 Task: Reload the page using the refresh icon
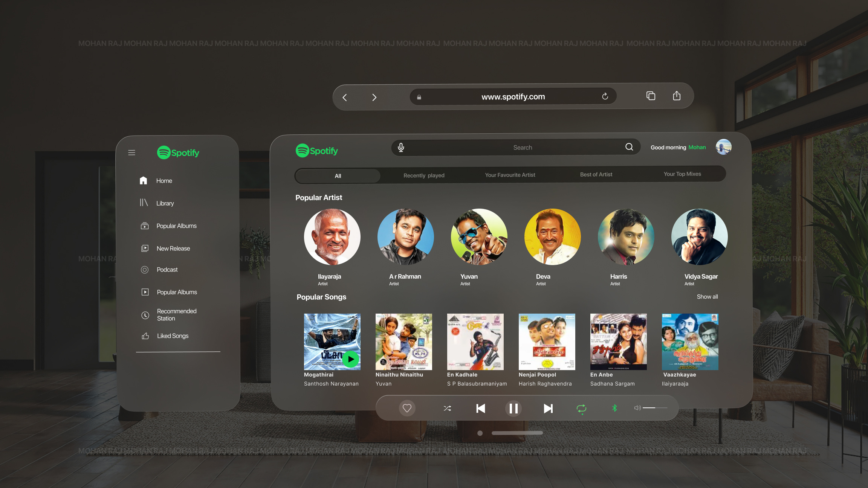pos(605,96)
